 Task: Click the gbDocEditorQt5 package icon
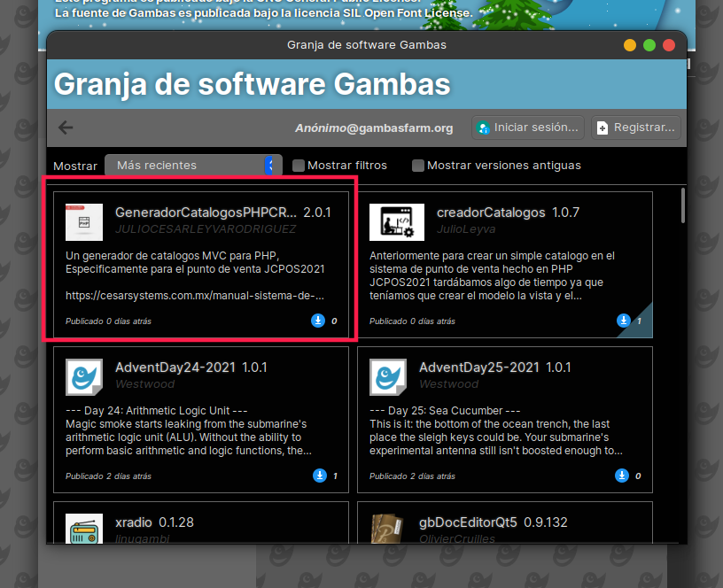[x=388, y=528]
